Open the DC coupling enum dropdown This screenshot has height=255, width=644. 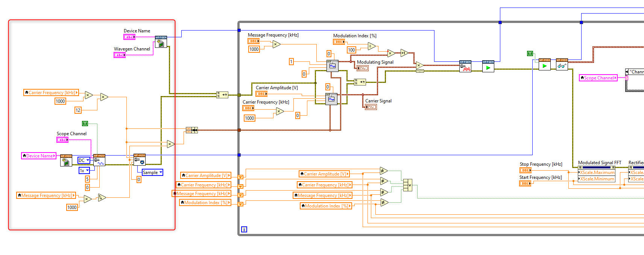[84, 160]
